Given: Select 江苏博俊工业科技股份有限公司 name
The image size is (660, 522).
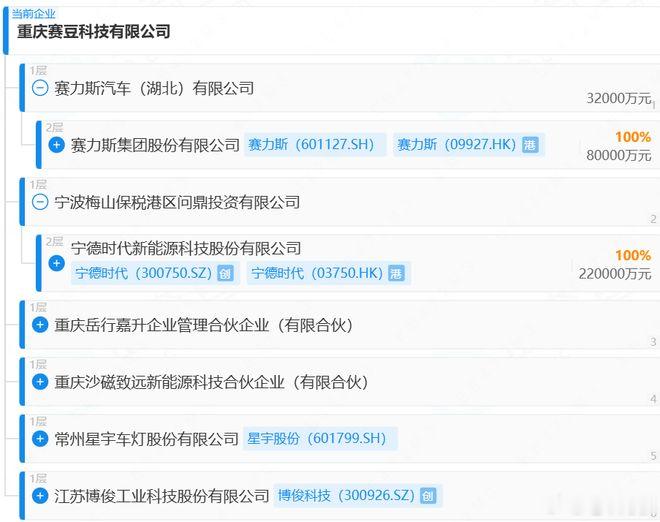Looking at the screenshot, I should [162, 496].
